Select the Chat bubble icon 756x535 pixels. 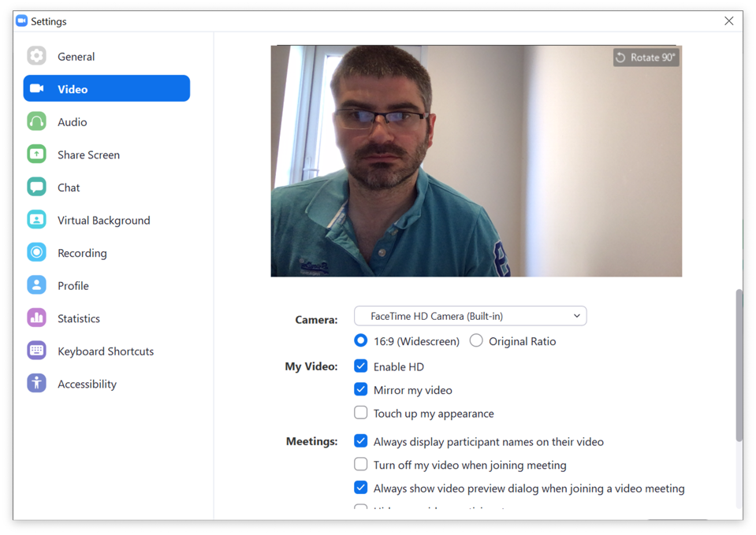pos(36,187)
